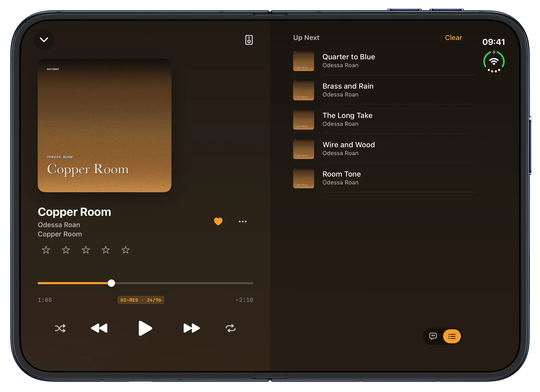Collapse the player with the chevron down button
This screenshot has height=392, width=540.
[44, 40]
